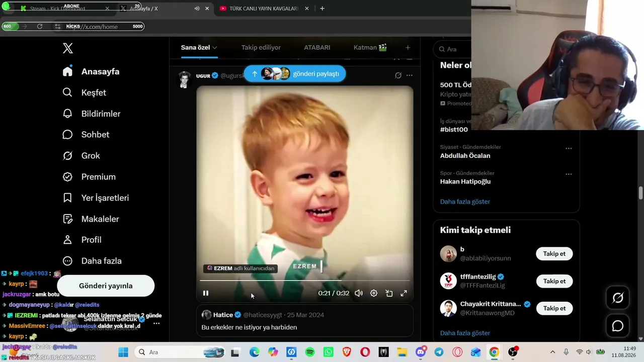Mute the video volume
Viewport: 644px width, 362px height.
click(x=359, y=293)
